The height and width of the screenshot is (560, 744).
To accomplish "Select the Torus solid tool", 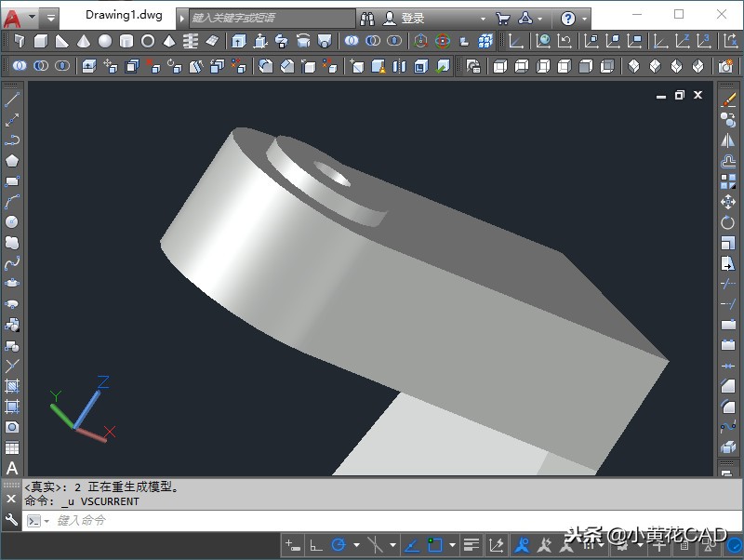I will tap(148, 41).
